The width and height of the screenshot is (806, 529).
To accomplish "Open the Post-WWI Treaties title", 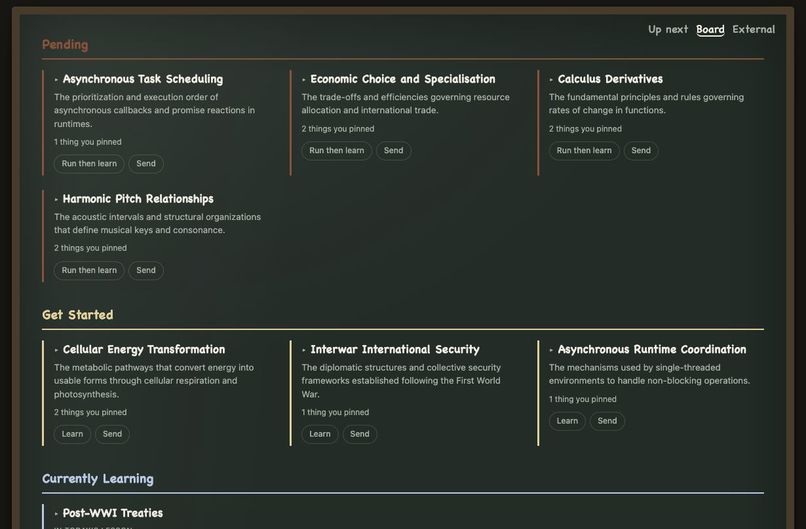I will click(x=113, y=513).
